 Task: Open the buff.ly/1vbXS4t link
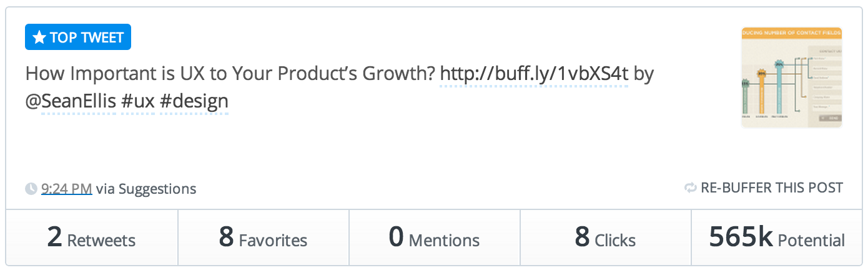pyautogui.click(x=534, y=74)
